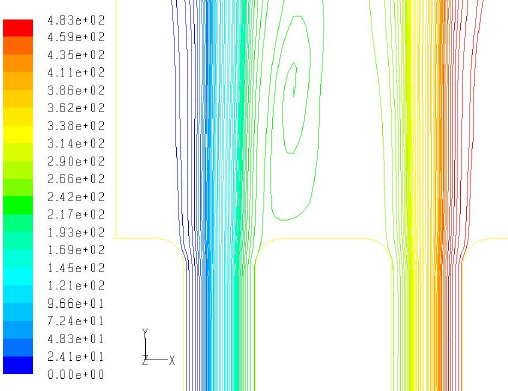This screenshot has height=391, width=508.
Task: Click the legend value 2.90e+02
Action: (76, 161)
